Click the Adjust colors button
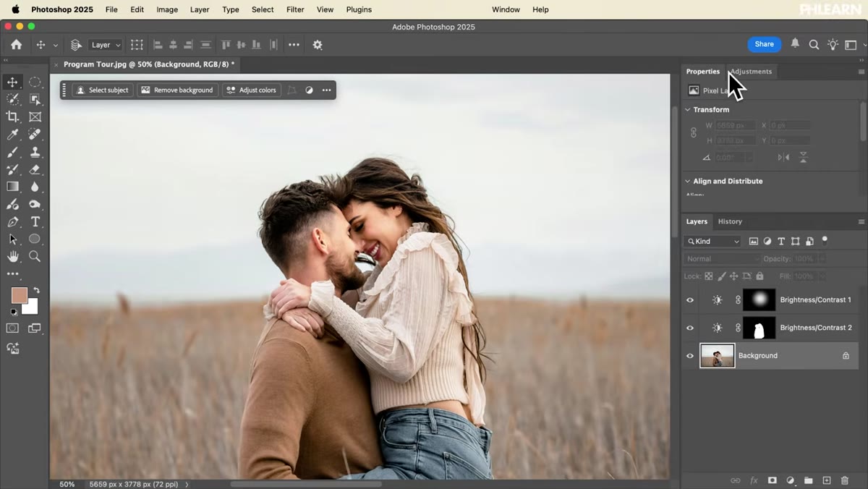Viewport: 868px width, 489px height. (252, 90)
